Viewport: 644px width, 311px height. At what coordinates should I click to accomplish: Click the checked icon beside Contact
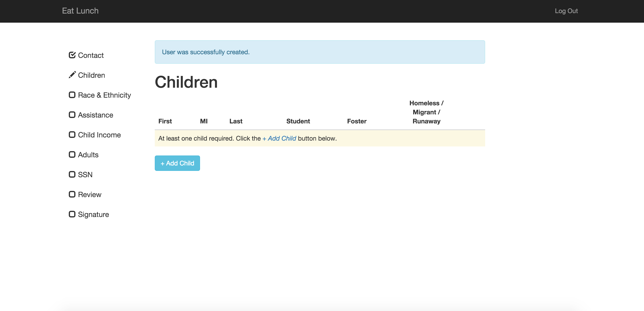pyautogui.click(x=72, y=55)
